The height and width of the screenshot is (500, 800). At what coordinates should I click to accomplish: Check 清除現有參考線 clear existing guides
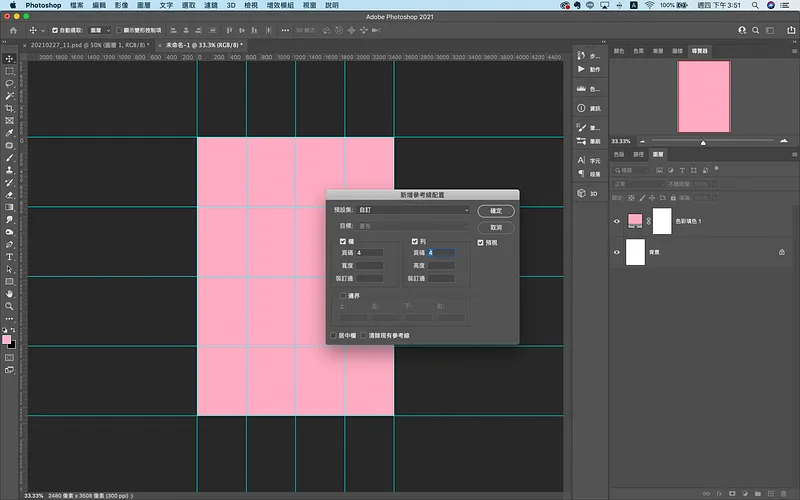point(364,336)
